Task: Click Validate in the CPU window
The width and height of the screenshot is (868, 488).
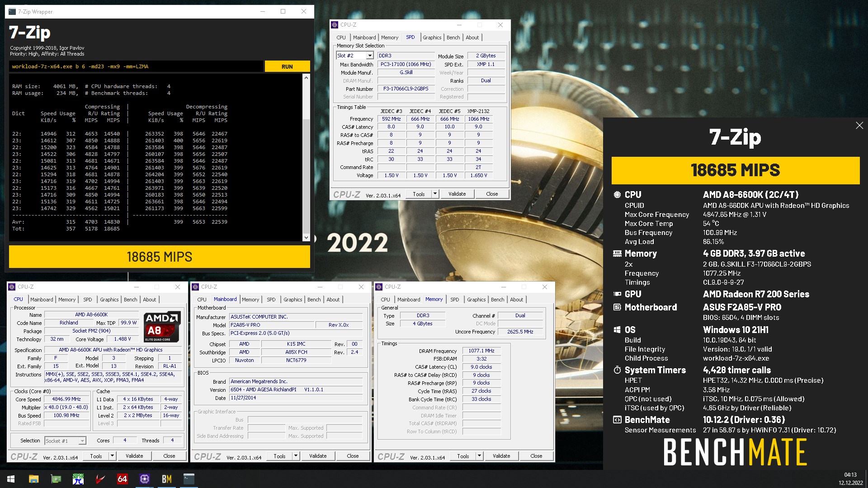Action: tap(134, 456)
